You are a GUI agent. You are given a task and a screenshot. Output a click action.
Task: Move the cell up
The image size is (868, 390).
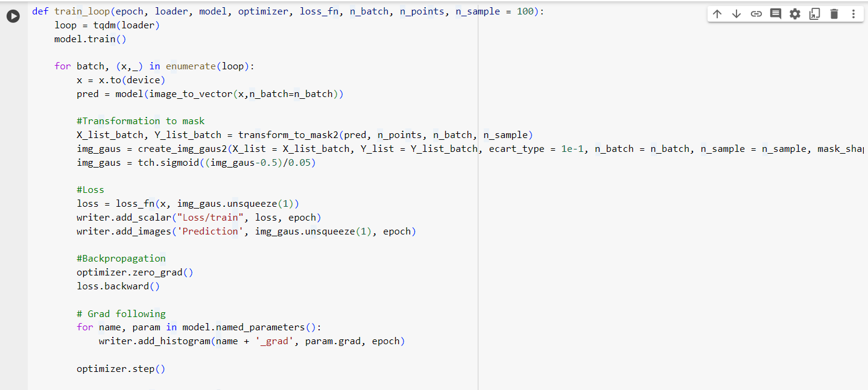click(717, 14)
